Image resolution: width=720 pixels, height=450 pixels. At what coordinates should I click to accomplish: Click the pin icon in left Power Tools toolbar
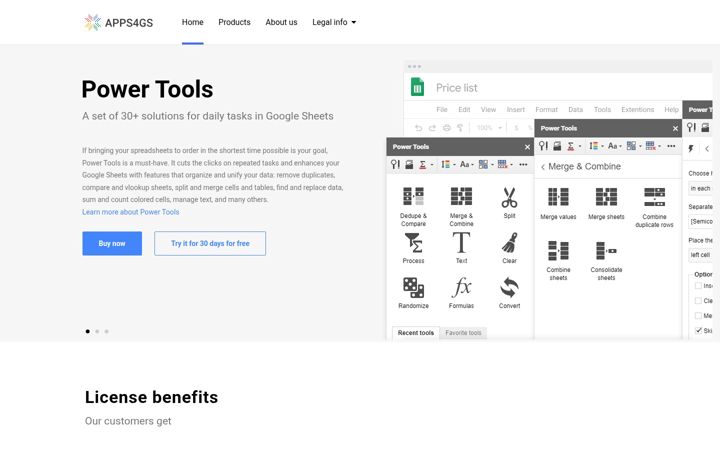(x=395, y=164)
